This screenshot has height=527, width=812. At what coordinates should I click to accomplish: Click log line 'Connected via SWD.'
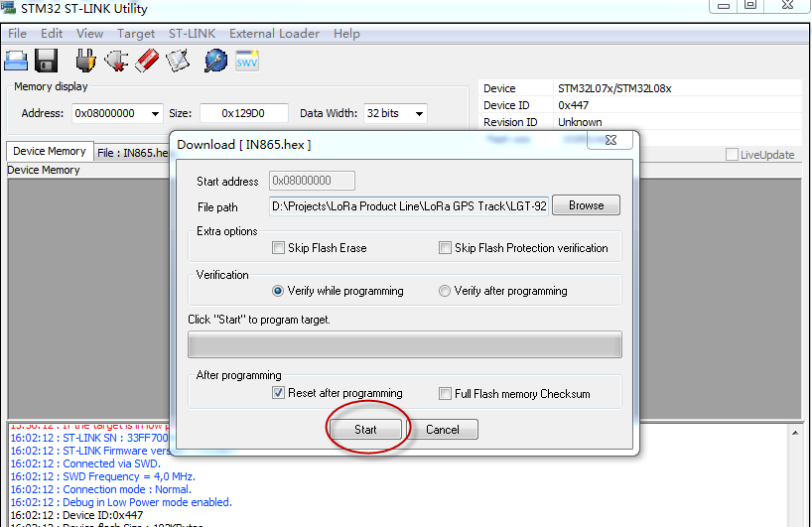pyautogui.click(x=85, y=463)
